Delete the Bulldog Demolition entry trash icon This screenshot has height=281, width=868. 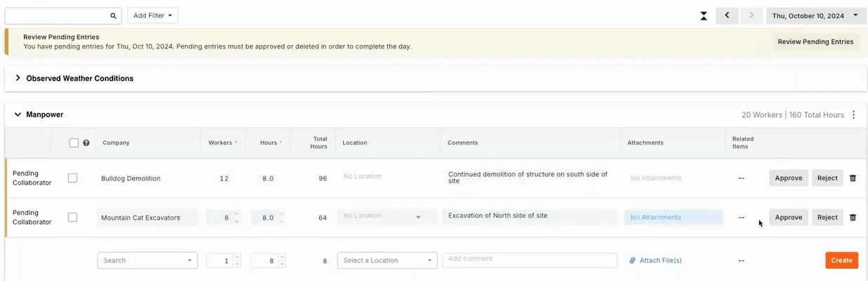853,178
